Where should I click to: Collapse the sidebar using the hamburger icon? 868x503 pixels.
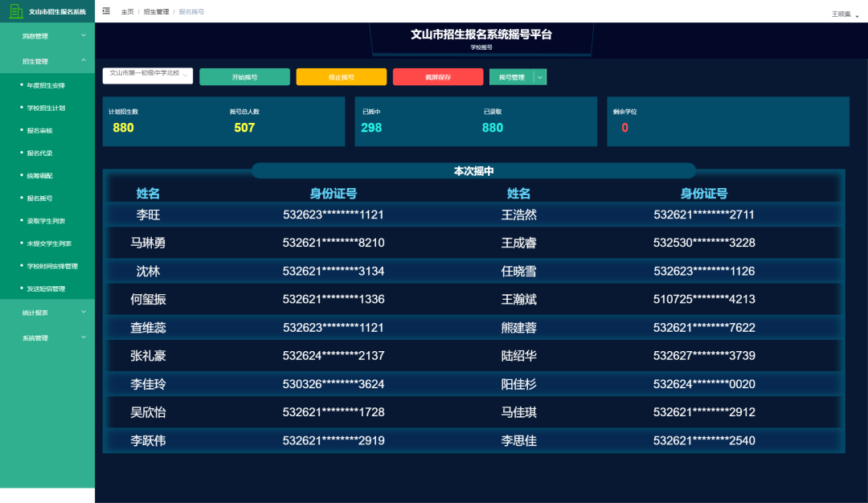click(105, 11)
